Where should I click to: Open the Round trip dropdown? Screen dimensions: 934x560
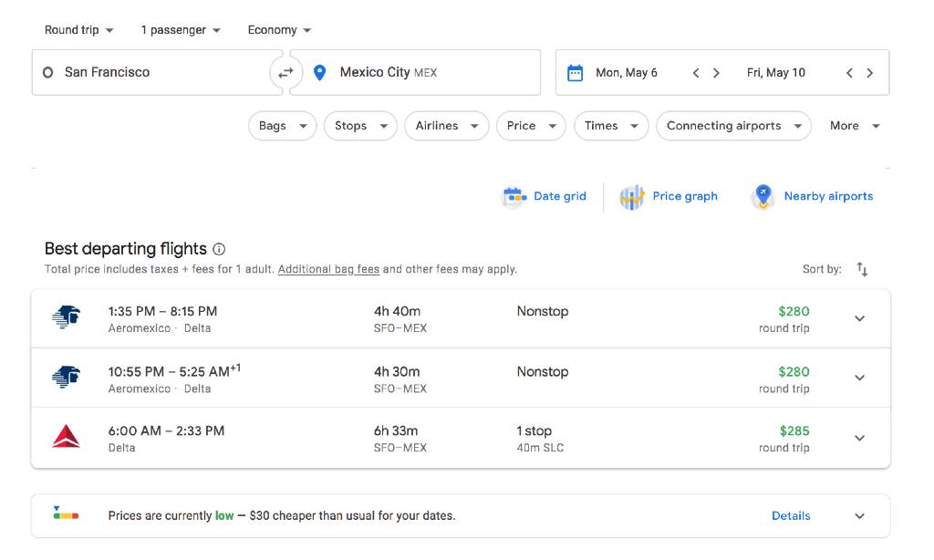coord(78,29)
